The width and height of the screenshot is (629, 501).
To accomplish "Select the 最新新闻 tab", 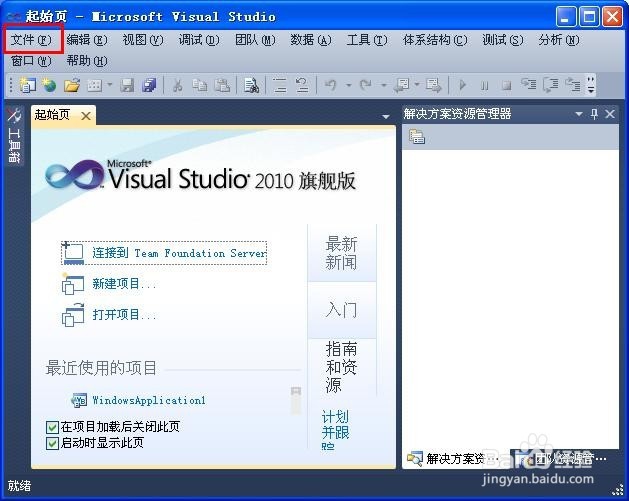I will click(x=341, y=253).
